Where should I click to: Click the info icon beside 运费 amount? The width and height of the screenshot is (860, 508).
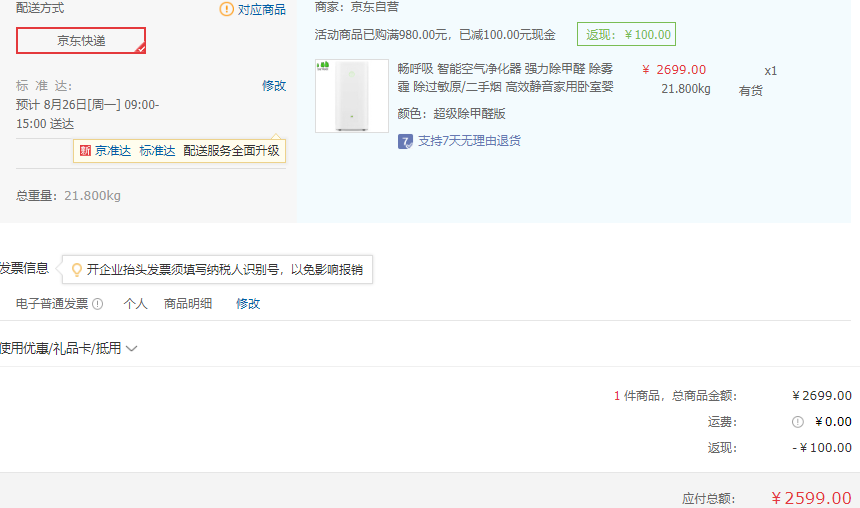[x=797, y=422]
